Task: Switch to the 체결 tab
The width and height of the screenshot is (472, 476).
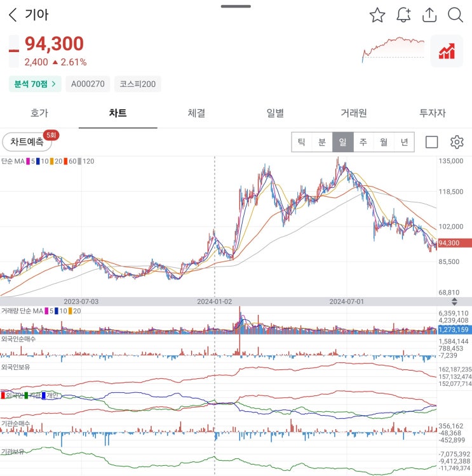Action: (x=196, y=113)
